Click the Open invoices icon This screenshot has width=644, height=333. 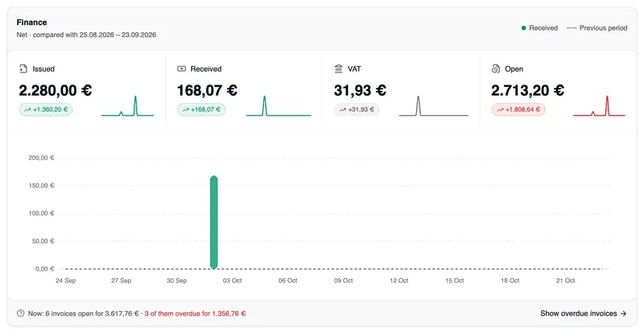[x=496, y=68]
